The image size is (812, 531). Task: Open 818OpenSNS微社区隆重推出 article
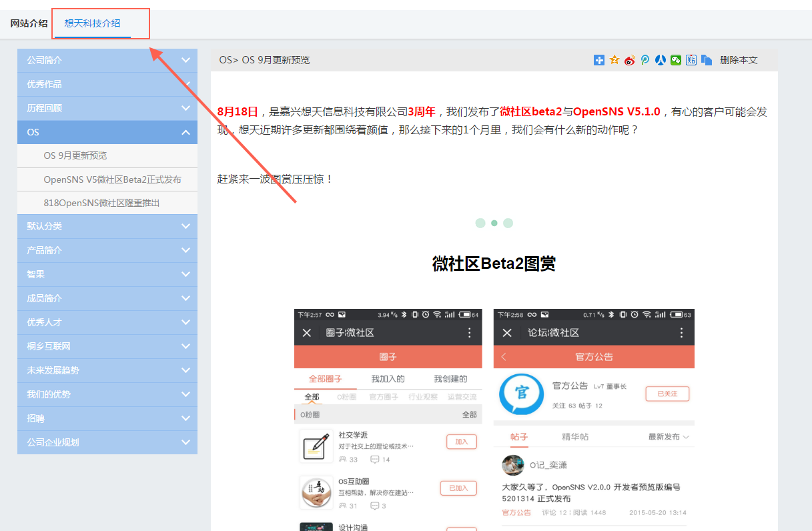(x=107, y=203)
